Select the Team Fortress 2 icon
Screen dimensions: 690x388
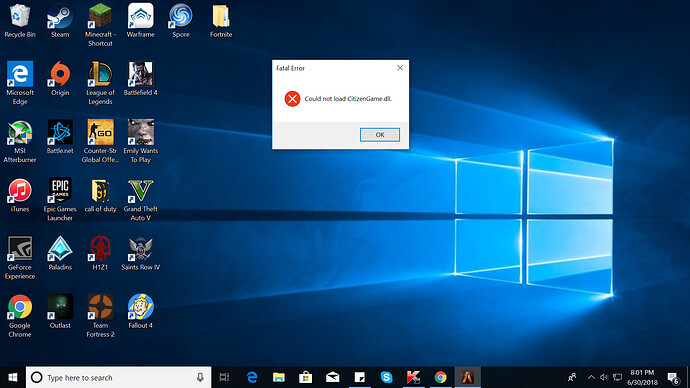(x=100, y=316)
